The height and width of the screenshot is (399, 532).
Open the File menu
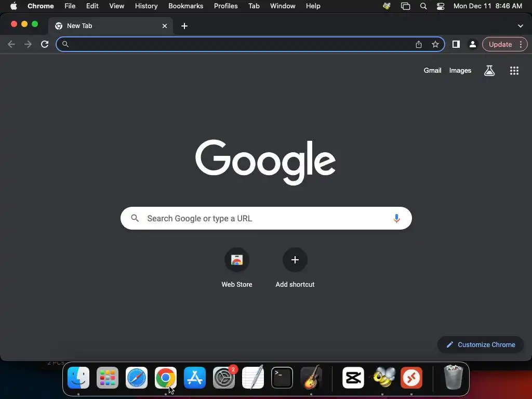tap(70, 6)
